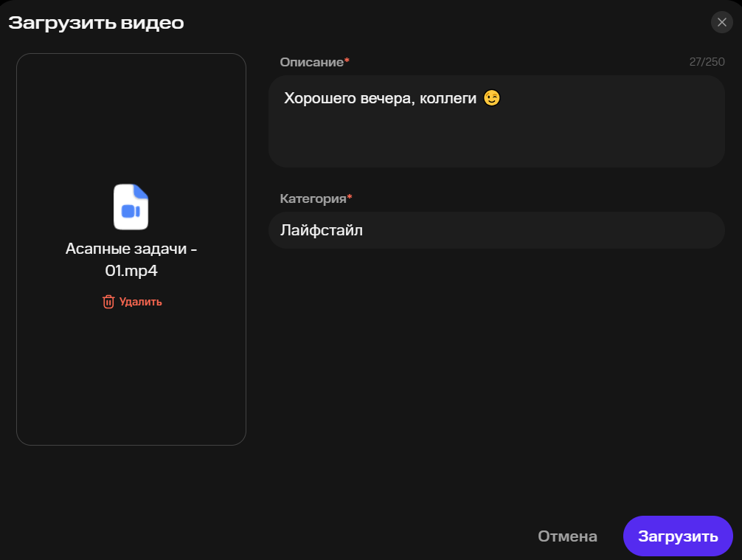Click the Описание field label
This screenshot has width=742, height=560.
311,62
